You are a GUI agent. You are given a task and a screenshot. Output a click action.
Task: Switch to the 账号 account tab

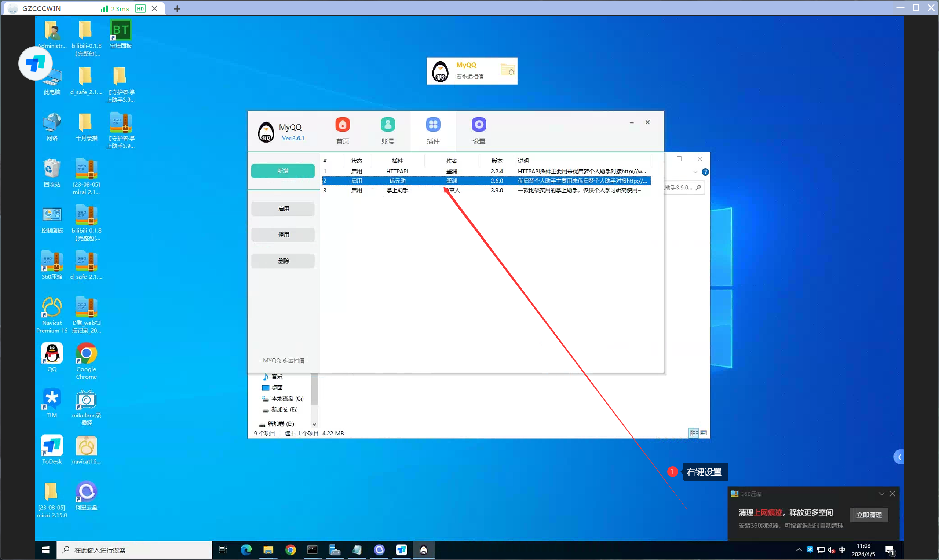coord(388,131)
